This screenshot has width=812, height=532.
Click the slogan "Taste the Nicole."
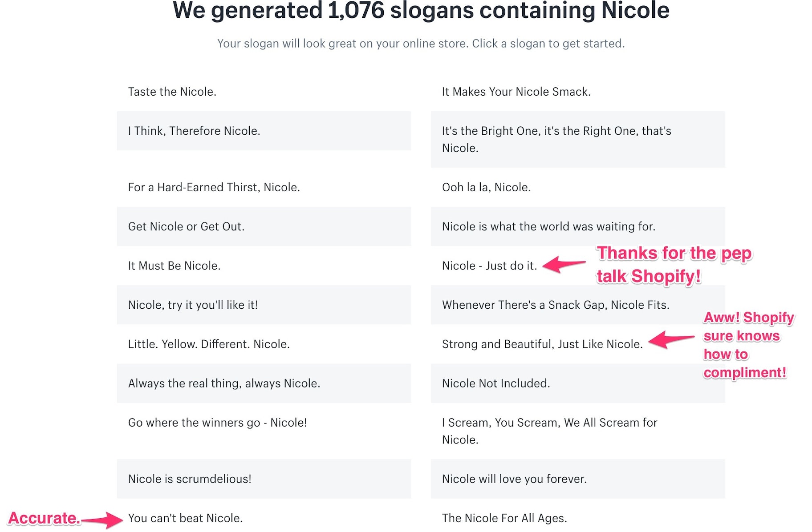pyautogui.click(x=172, y=92)
